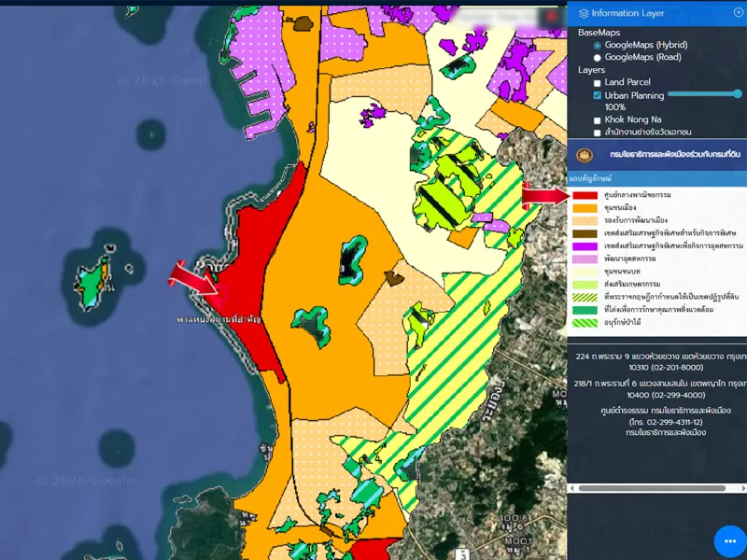Click the horizontal scrollbar left arrow

tap(573, 488)
